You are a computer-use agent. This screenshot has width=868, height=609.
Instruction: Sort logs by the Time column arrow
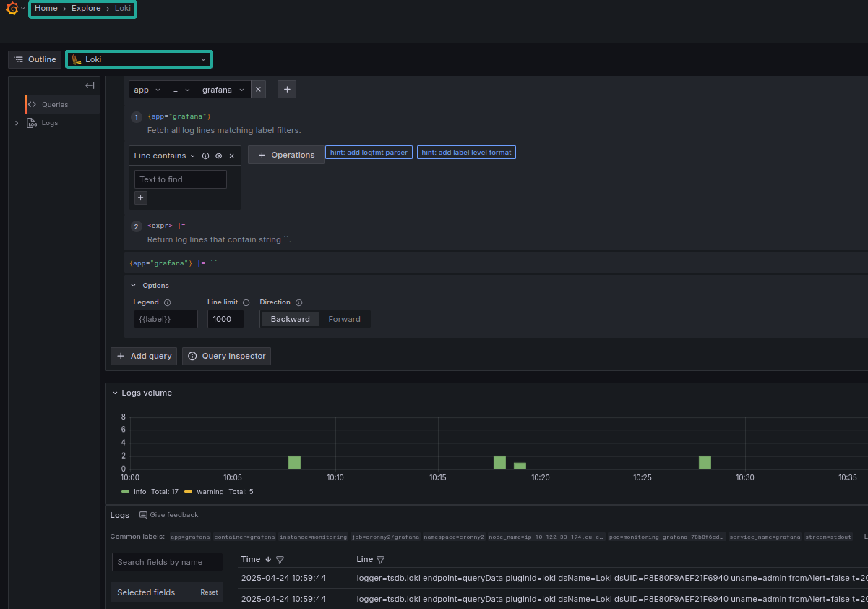coord(268,559)
